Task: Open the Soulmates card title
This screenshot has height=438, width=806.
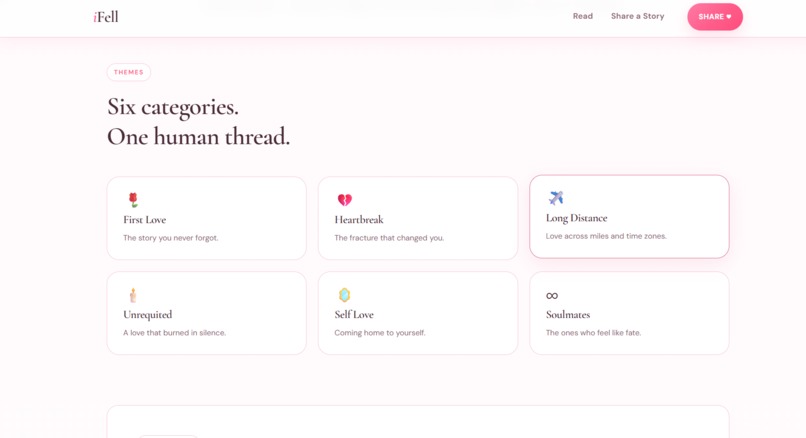Action: point(568,315)
